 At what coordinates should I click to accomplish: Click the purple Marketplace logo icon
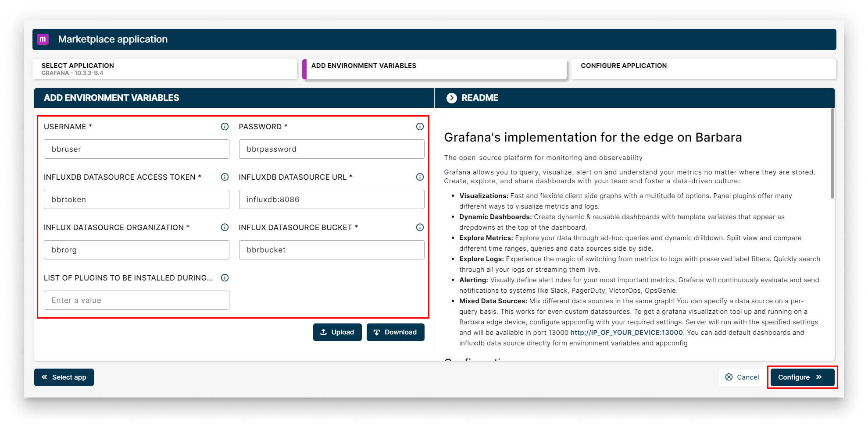[x=43, y=39]
